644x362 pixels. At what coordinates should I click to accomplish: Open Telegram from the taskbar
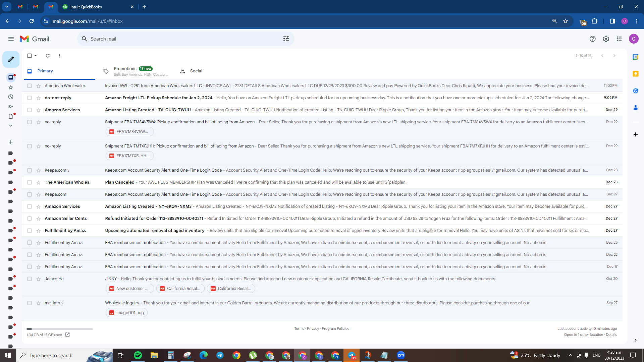(x=220, y=355)
